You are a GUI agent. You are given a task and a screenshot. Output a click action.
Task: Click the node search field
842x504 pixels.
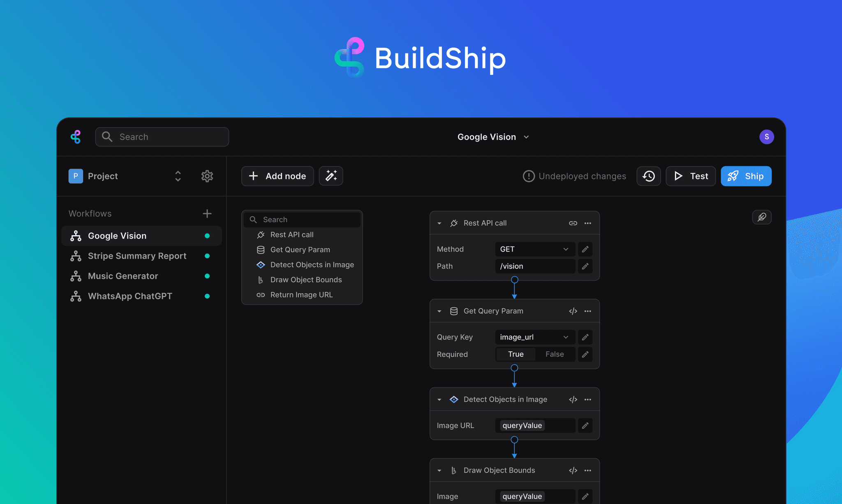point(302,220)
